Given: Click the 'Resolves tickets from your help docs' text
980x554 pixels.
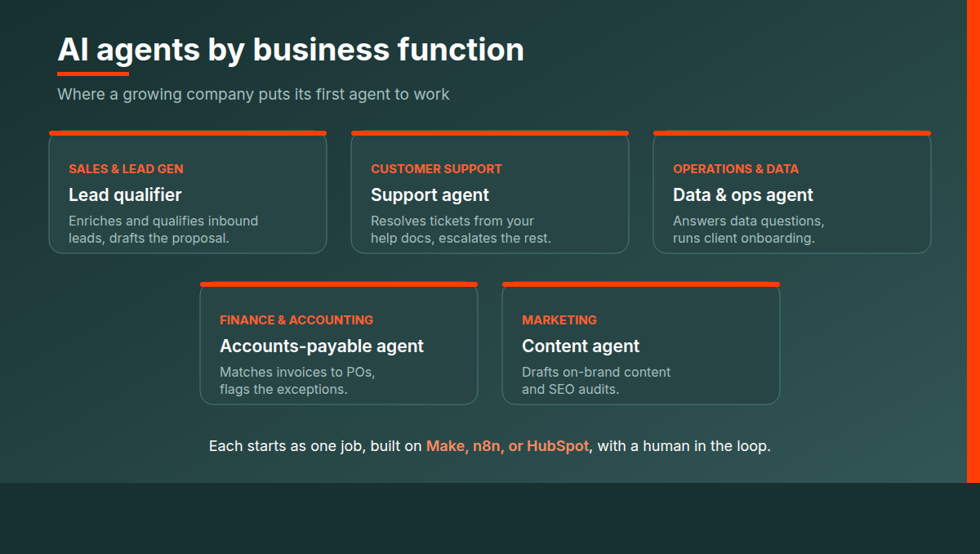Looking at the screenshot, I should (x=461, y=230).
